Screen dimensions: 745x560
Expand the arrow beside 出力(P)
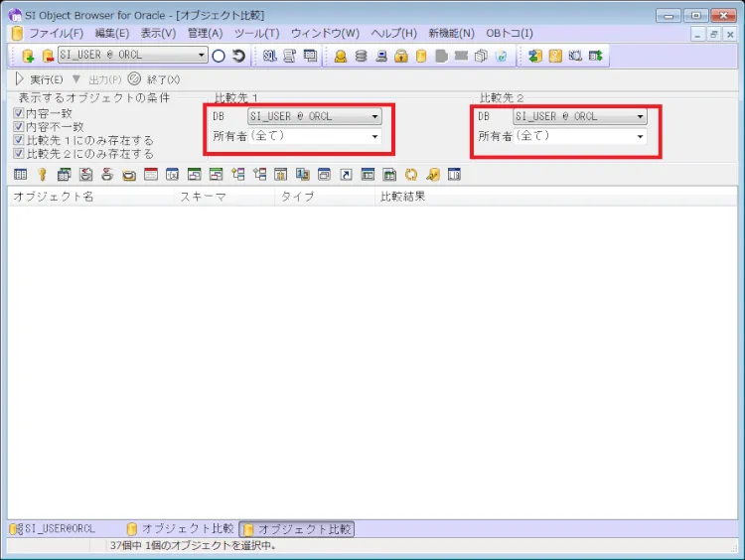coord(76,78)
